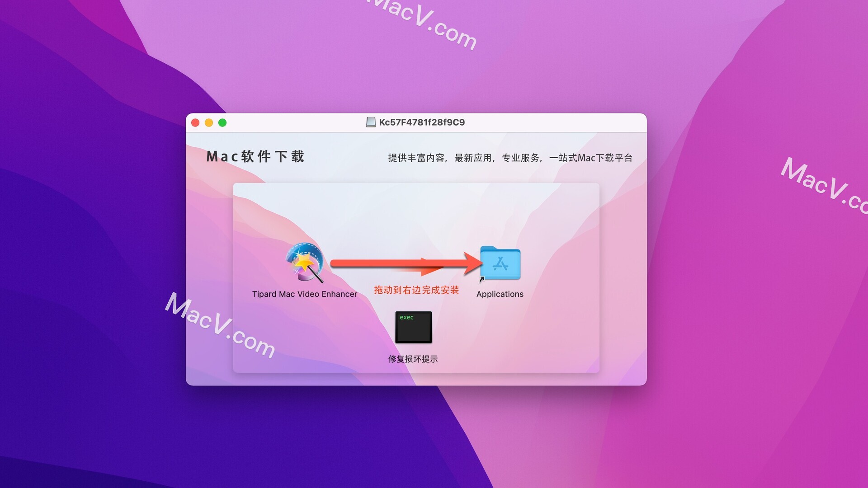Toggle the Tipard app installation status
868x488 pixels.
pyautogui.click(x=305, y=264)
